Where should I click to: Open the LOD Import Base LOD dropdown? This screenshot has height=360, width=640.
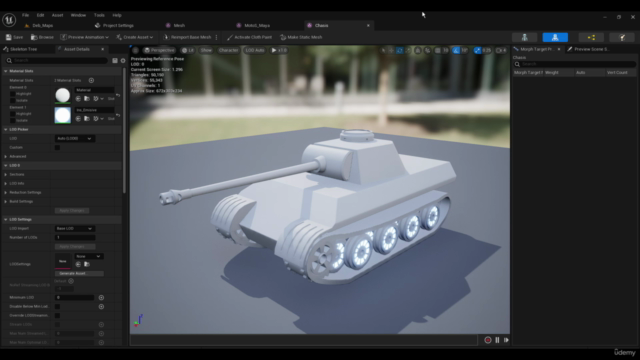[74, 229]
